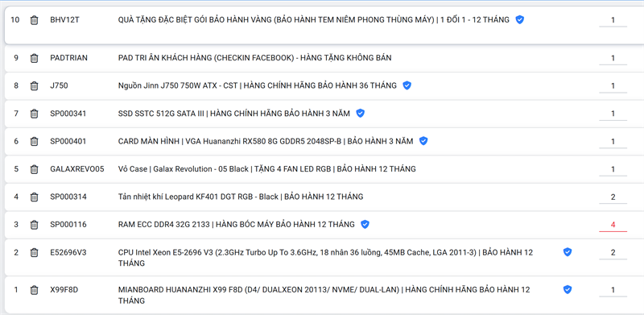Viewport: 644px width, 315px height.
Task: Click verified badge on Jinn J750 row
Action: click(x=407, y=85)
